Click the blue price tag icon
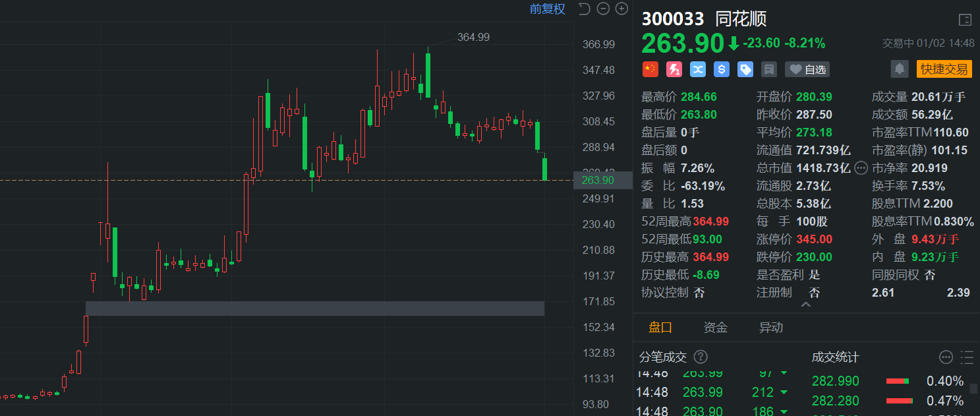Image resolution: width=980 pixels, height=416 pixels. coord(745,69)
